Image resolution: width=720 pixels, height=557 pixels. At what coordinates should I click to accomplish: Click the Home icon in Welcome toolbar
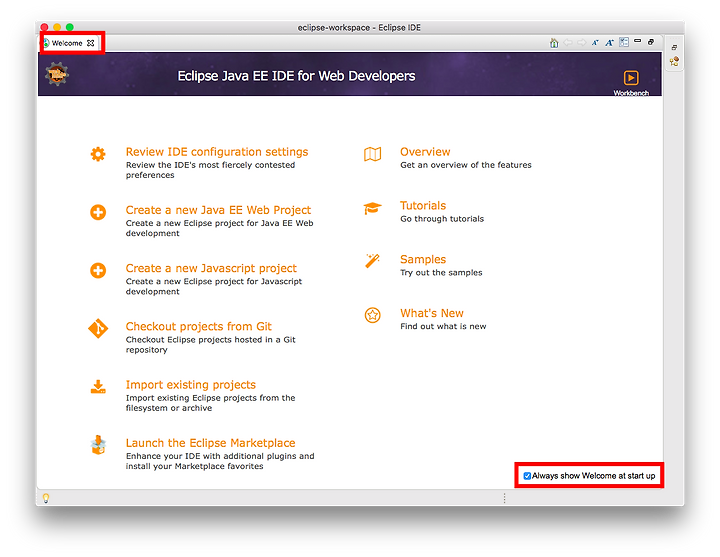[554, 43]
